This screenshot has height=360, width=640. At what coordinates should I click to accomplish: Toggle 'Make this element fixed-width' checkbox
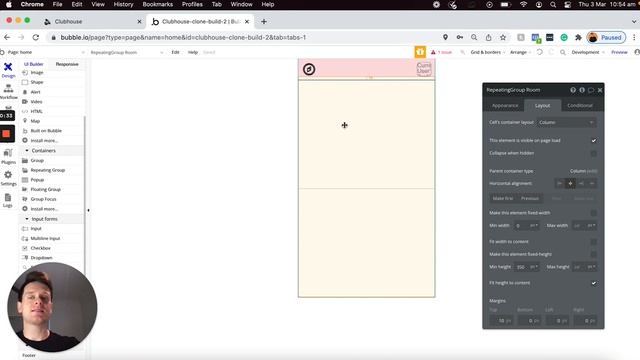coord(593,213)
